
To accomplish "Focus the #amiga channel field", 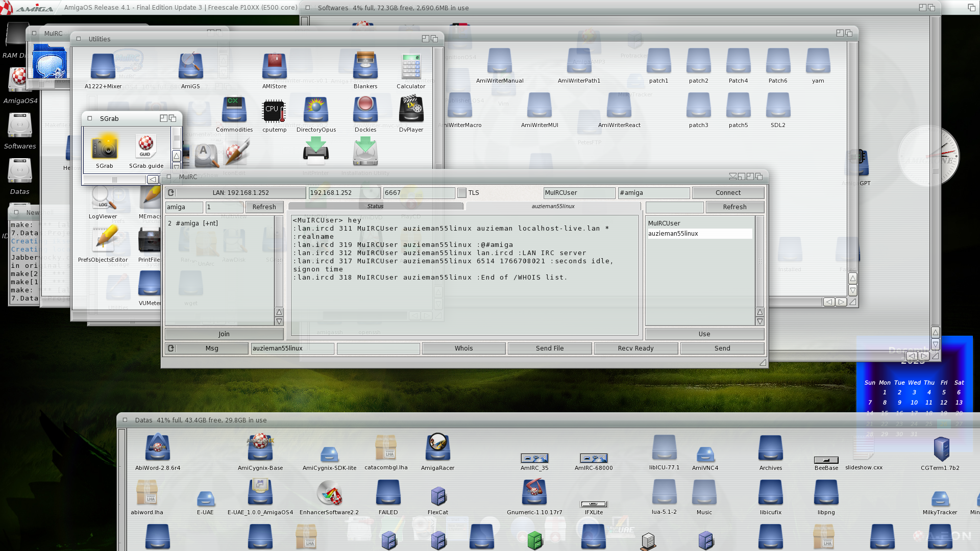I will click(654, 193).
